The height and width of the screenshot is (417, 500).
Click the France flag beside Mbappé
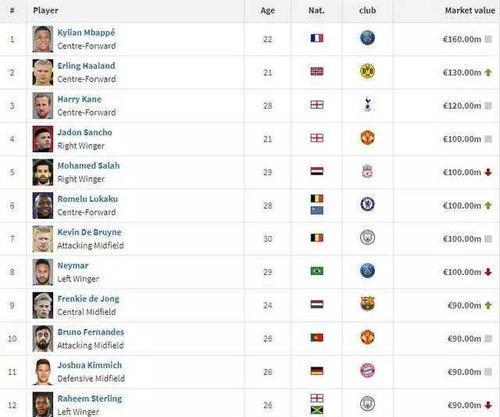point(317,38)
